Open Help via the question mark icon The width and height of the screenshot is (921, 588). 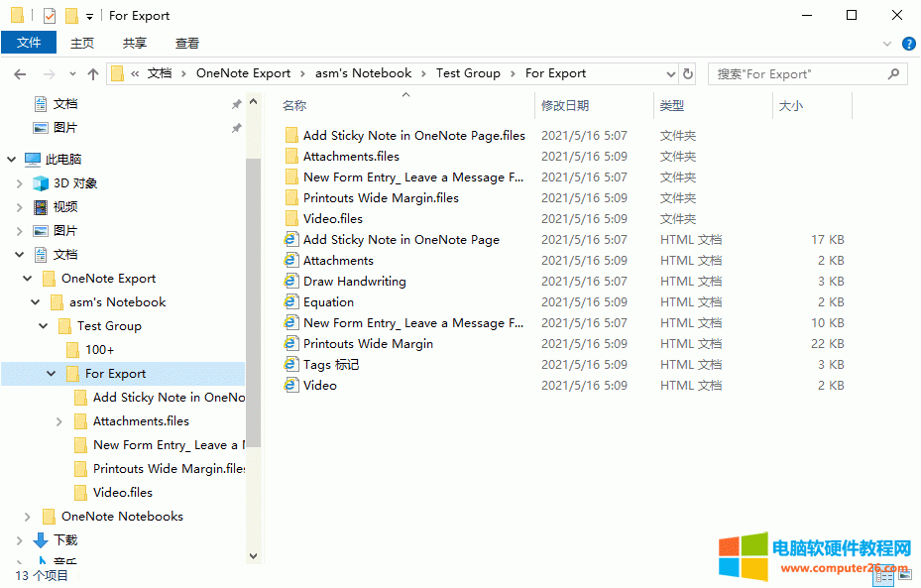tap(909, 44)
